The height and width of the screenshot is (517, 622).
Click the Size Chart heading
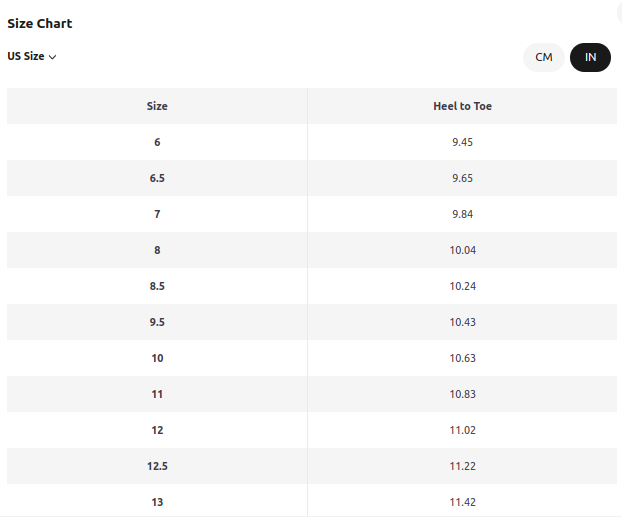point(40,23)
